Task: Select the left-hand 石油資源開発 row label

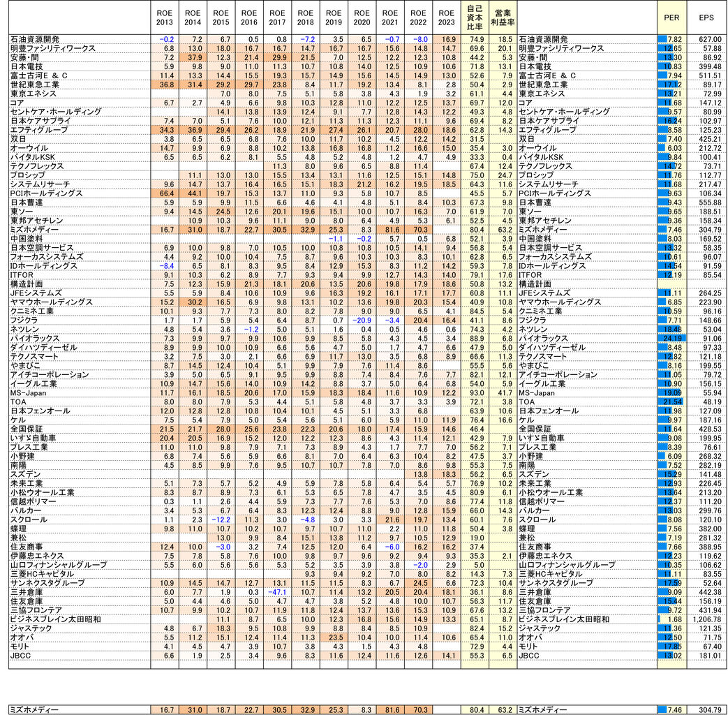Action: (35, 40)
